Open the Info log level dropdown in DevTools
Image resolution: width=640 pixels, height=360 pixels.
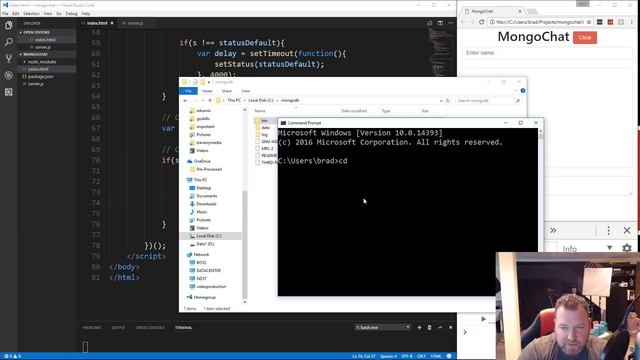pos(587,248)
